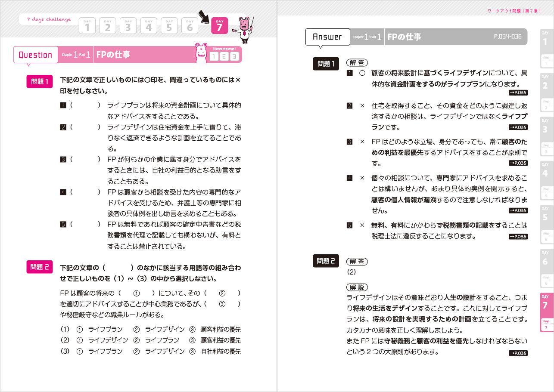Click answer blank for question item 1
The image size is (554, 392).
(85, 105)
